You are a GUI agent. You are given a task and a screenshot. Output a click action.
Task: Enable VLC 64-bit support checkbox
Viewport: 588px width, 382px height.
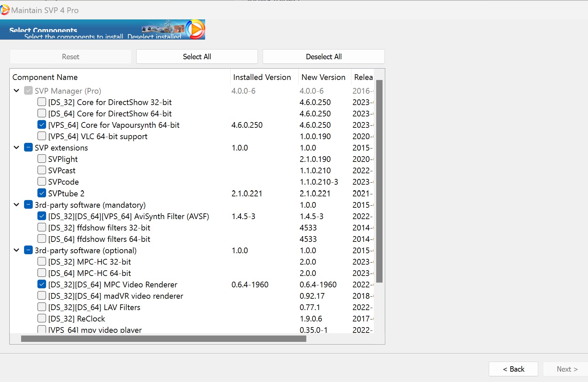[42, 136]
